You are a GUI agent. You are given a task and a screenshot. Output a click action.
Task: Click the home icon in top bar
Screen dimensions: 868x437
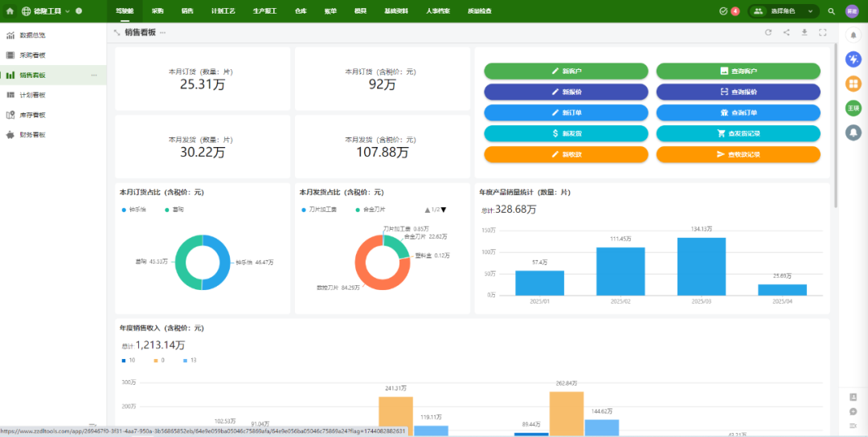tap(10, 11)
